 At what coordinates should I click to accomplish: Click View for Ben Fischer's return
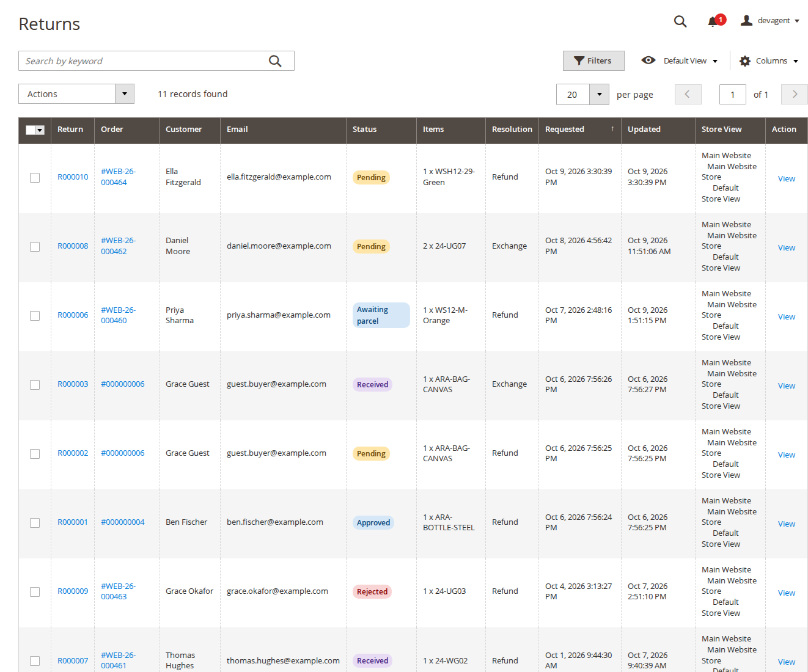(x=786, y=524)
